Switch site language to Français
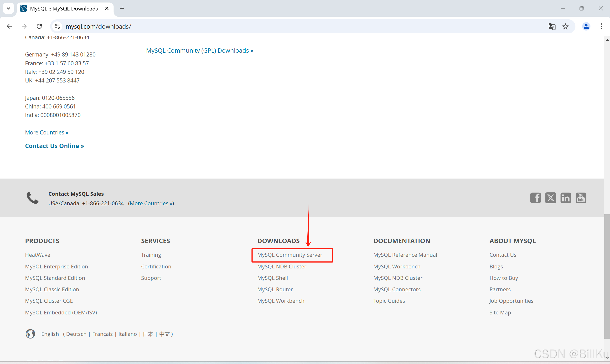 (x=102, y=334)
